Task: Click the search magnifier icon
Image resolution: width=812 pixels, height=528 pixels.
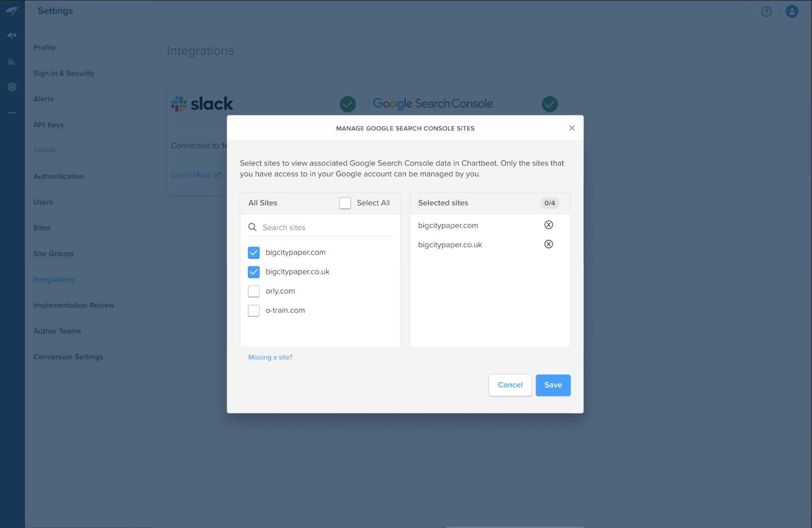Action: [252, 227]
